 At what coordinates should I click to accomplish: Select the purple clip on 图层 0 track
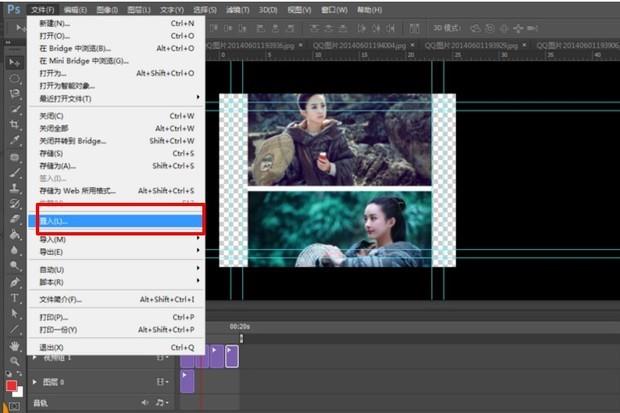pyautogui.click(x=187, y=381)
